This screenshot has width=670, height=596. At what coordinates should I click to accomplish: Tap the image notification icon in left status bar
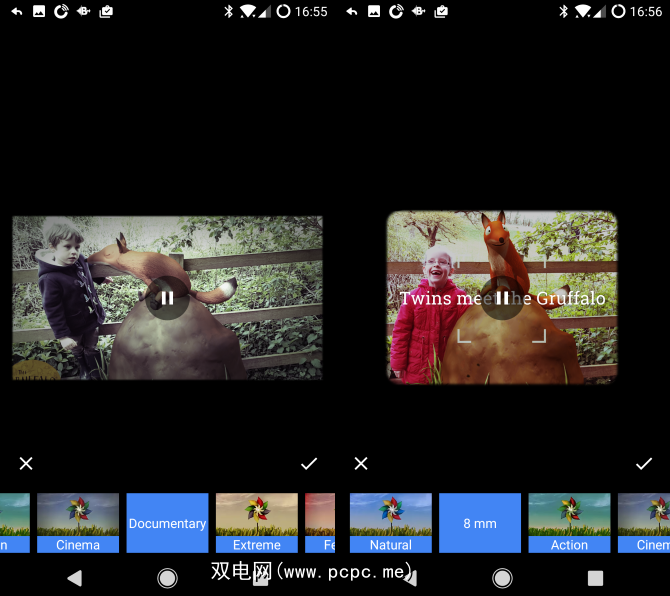coord(39,12)
